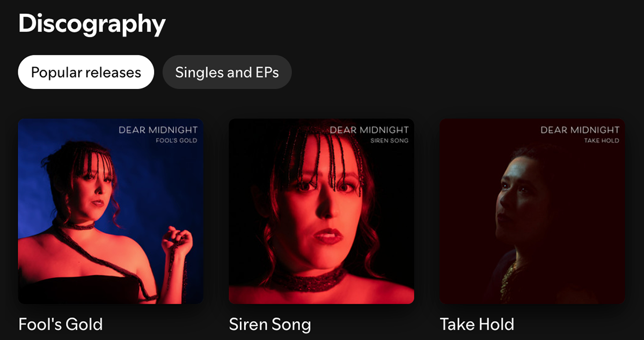
Task: Click the Fool's Gold title below its cover
Action: [60, 324]
